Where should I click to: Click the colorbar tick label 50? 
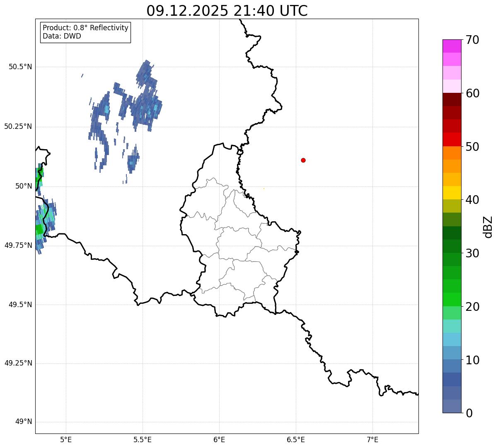(x=472, y=147)
